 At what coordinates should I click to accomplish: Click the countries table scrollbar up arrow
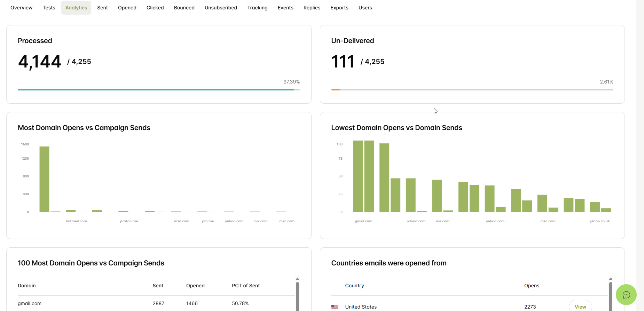pos(611,279)
